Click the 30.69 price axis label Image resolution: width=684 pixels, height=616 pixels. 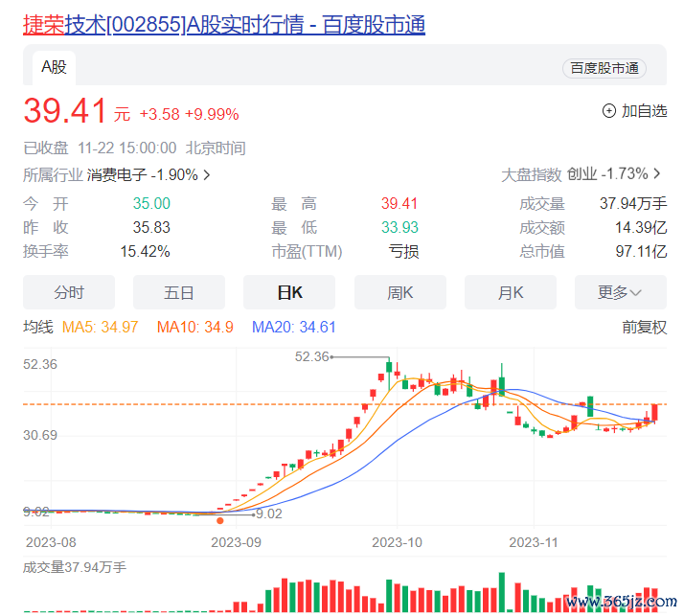click(40, 435)
